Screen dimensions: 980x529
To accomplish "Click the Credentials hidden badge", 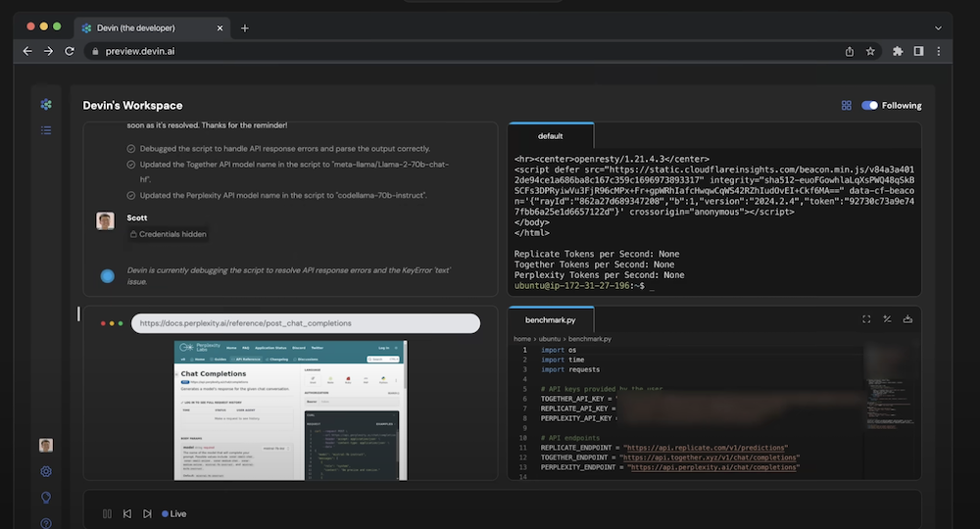I will (167, 234).
